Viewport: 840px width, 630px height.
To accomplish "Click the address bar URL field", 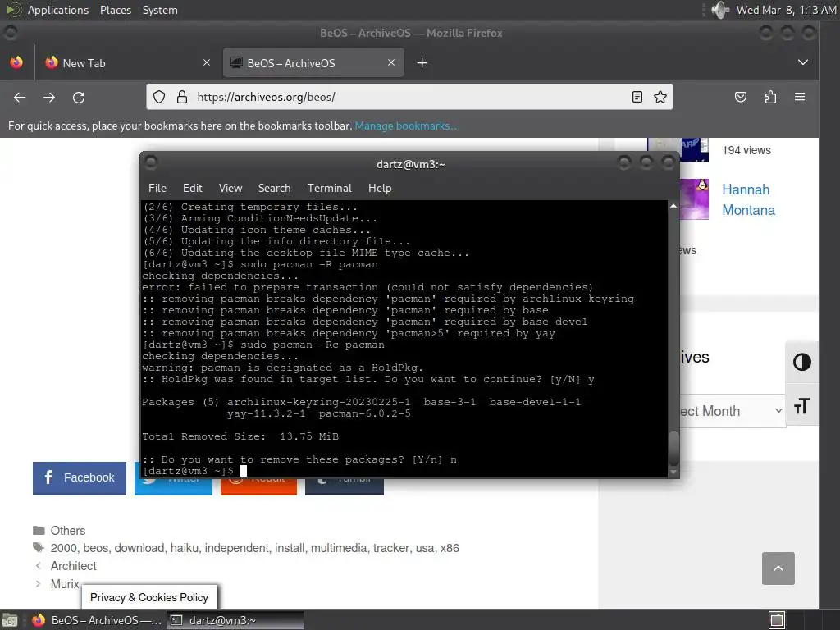I will coord(409,97).
